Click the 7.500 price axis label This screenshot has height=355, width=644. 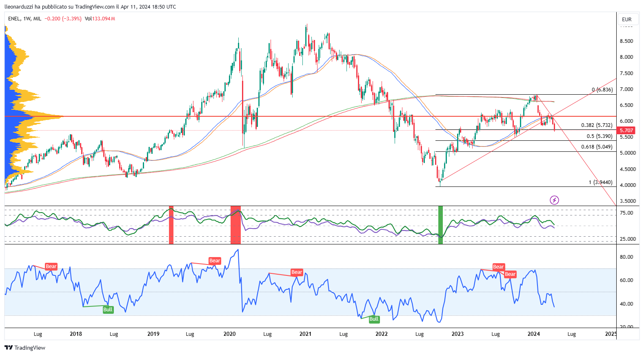(626, 73)
